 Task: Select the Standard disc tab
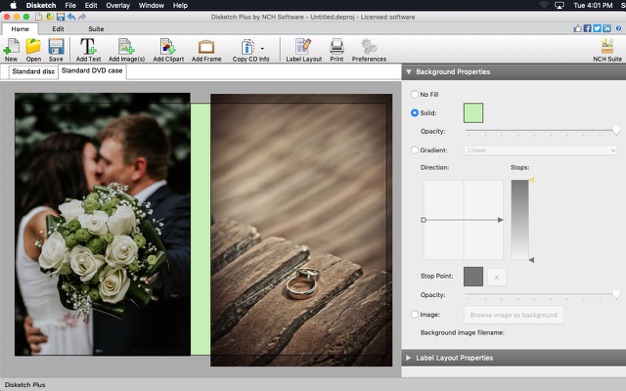click(34, 71)
